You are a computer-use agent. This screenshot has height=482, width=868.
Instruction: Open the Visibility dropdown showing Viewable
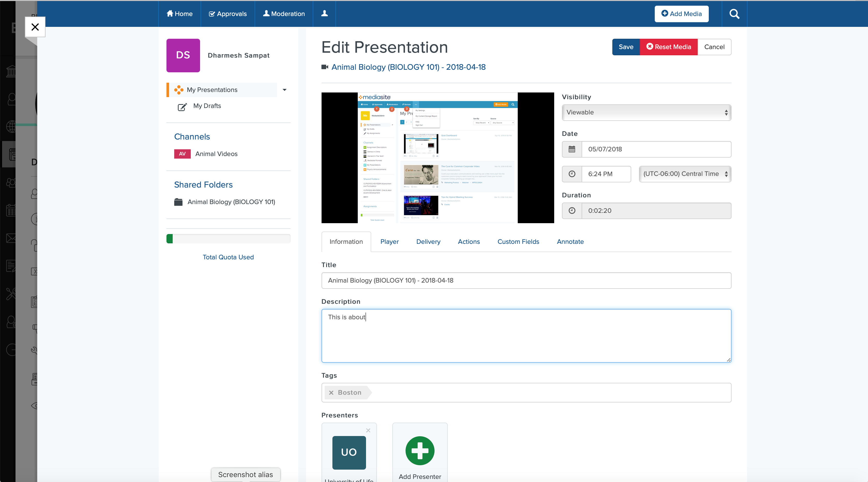tap(646, 112)
